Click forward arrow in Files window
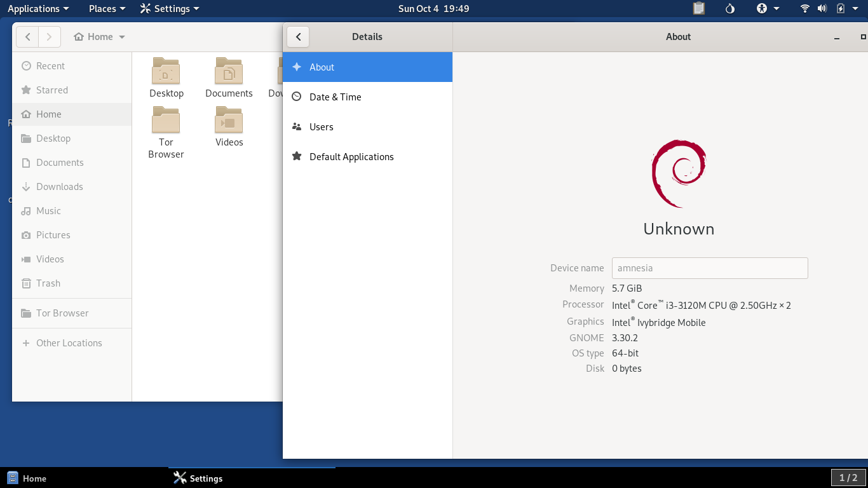 click(50, 37)
